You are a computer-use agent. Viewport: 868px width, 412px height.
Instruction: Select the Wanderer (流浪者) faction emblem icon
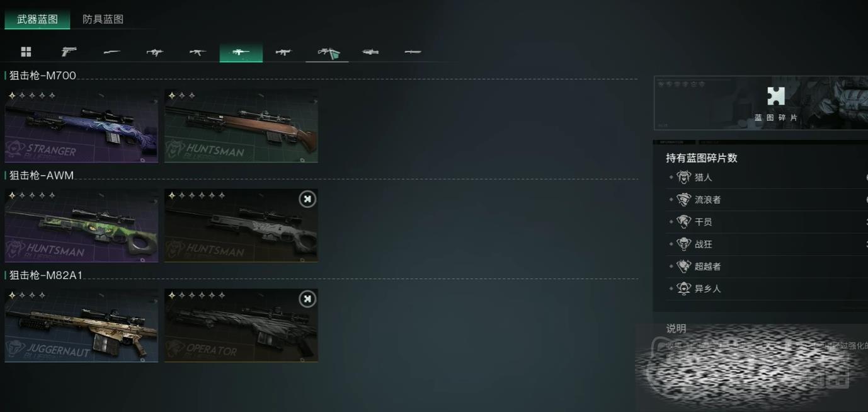[x=684, y=200]
